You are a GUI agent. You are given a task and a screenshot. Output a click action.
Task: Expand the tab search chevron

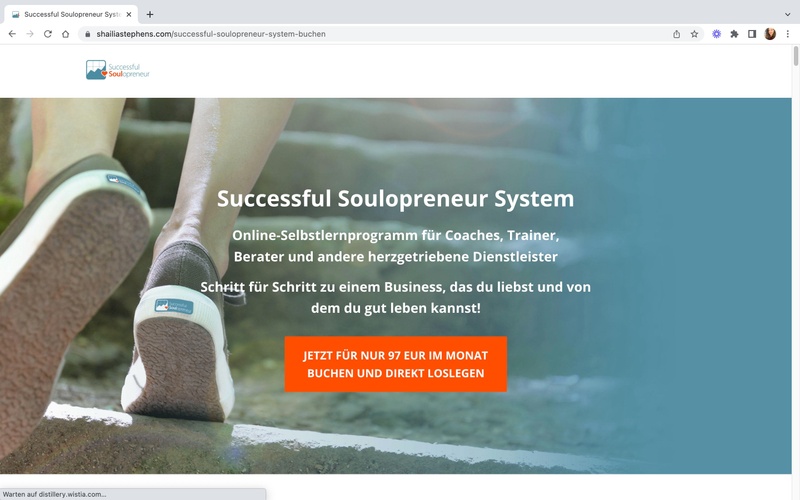coord(788,14)
